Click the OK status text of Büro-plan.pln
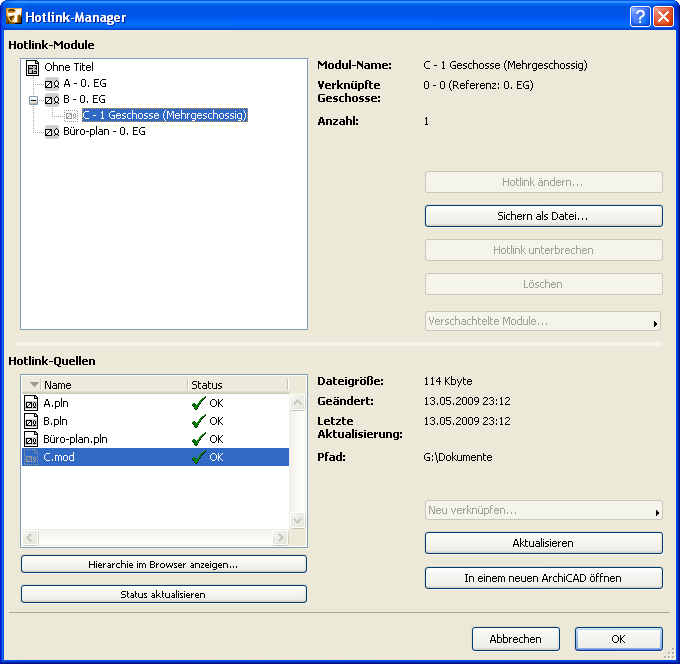The height and width of the screenshot is (664, 680). point(216,439)
